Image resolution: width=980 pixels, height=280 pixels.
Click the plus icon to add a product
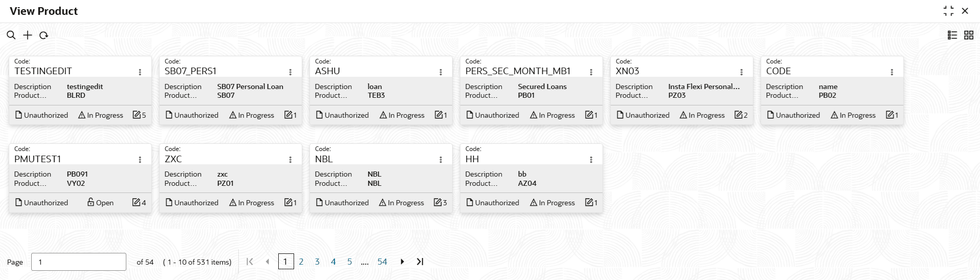point(28,35)
